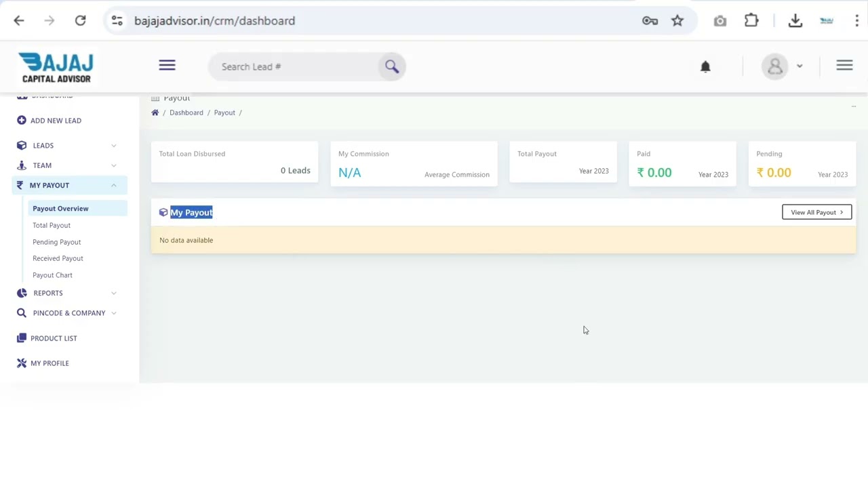
Task: Focus the Search Lead # field
Action: coord(295,66)
